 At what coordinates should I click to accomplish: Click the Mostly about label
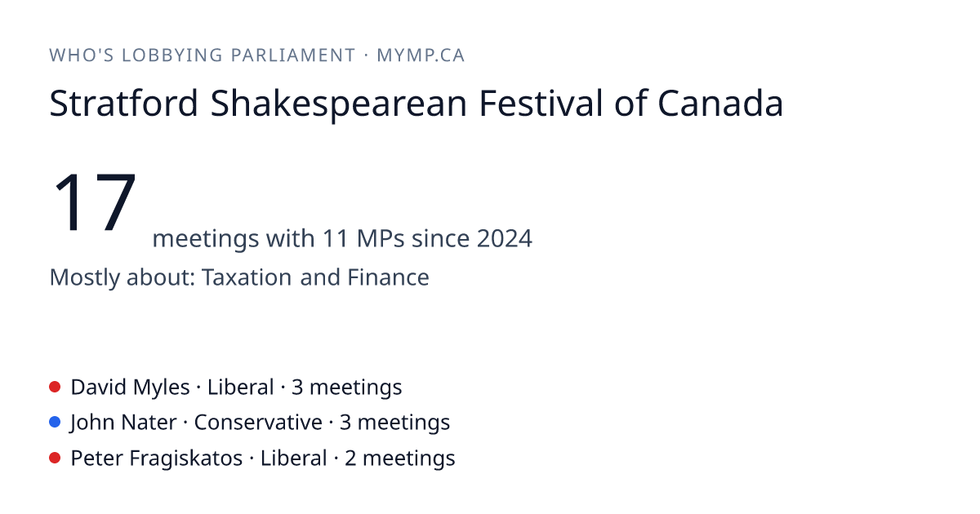(122, 277)
